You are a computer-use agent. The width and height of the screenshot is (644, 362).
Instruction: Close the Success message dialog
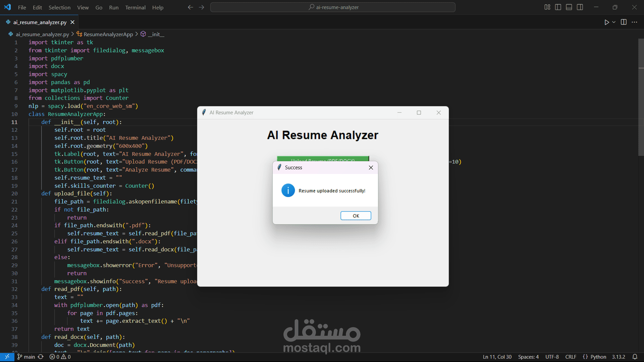pos(371,168)
